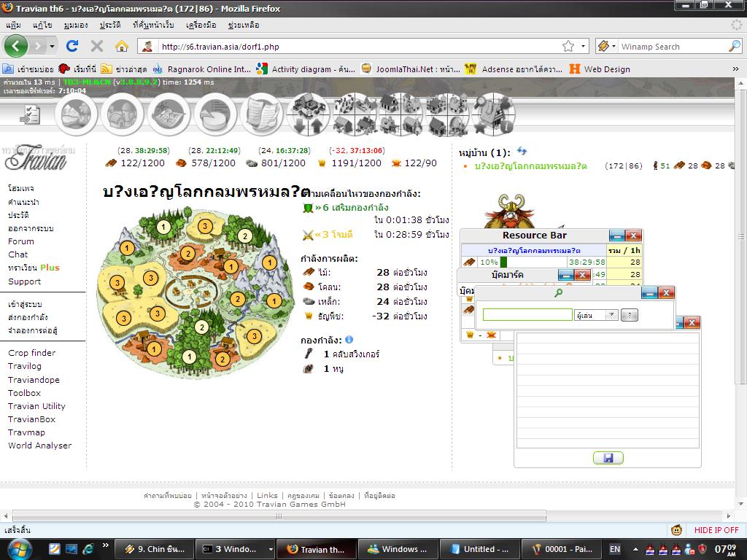Open the back/forward history dropdown arrow
Screen dimensions: 747x560
pos(52,46)
